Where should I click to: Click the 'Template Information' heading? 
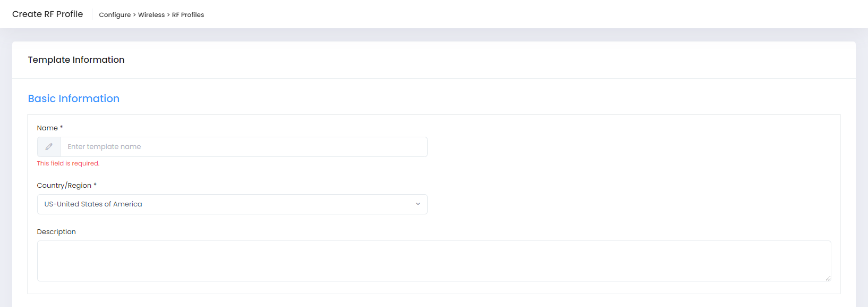click(76, 60)
